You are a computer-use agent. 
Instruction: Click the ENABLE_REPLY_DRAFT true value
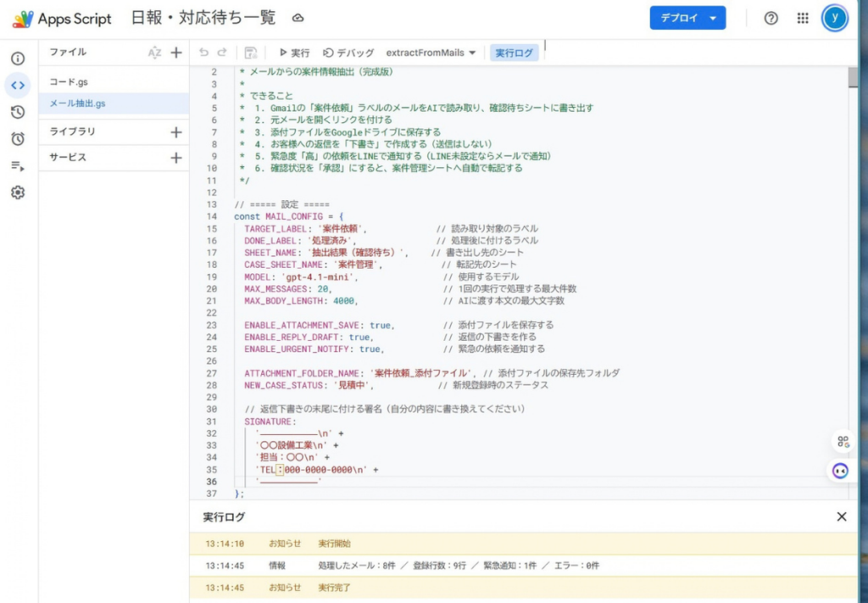[x=359, y=338]
